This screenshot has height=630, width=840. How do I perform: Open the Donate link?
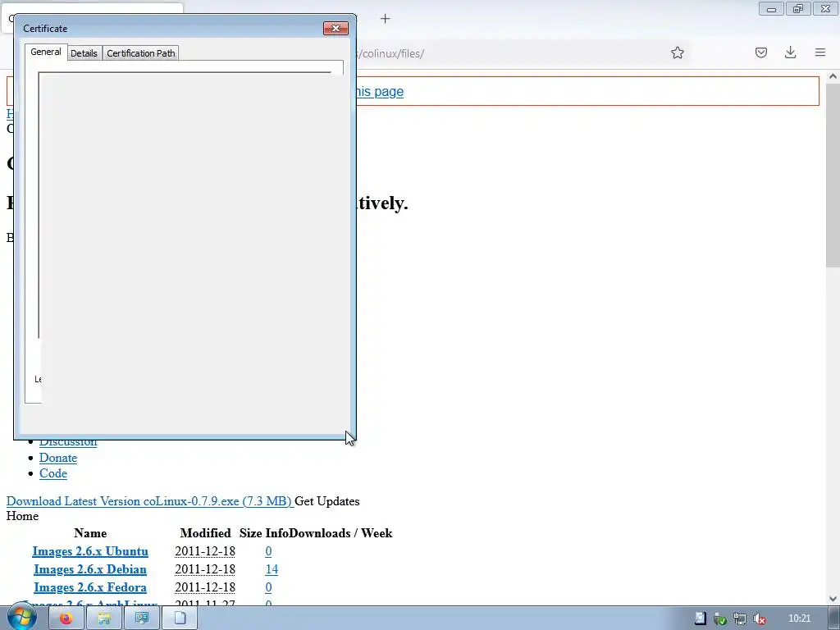pos(58,458)
